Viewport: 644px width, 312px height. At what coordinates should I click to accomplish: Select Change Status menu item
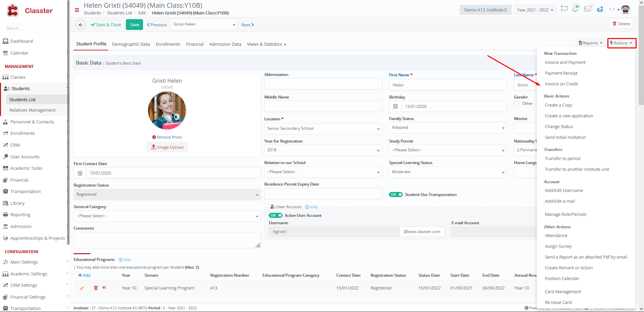pyautogui.click(x=559, y=126)
